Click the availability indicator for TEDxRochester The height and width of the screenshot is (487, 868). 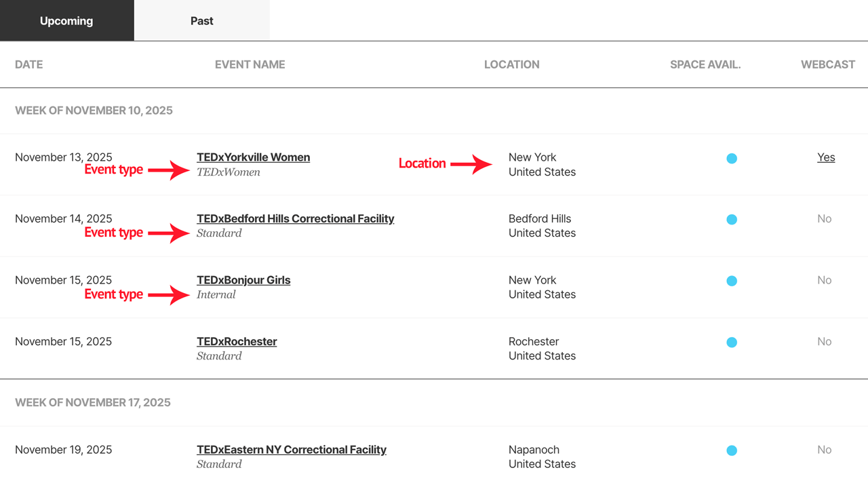(732, 343)
